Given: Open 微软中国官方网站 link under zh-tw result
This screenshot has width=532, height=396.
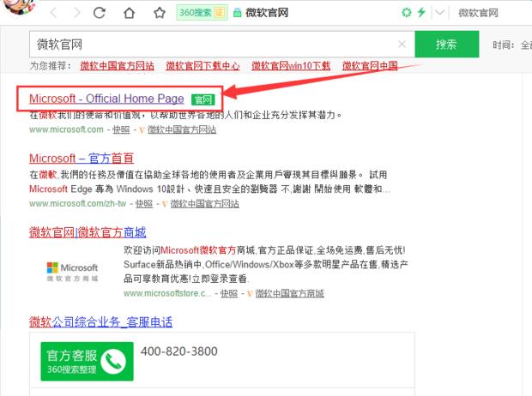Looking at the screenshot, I should [x=204, y=203].
